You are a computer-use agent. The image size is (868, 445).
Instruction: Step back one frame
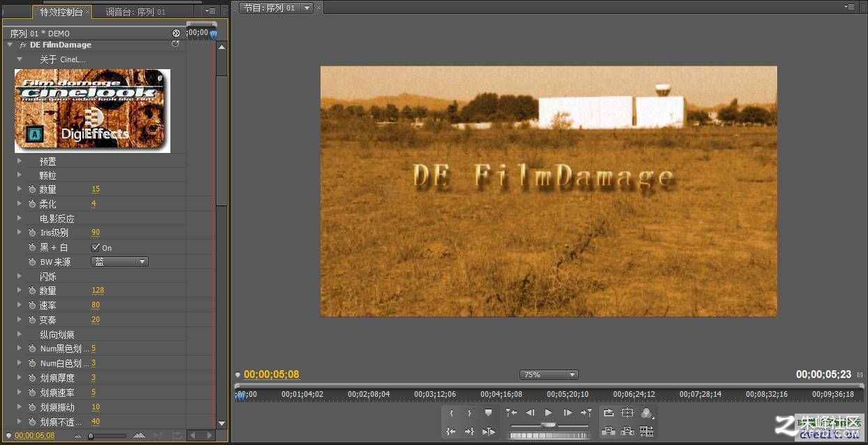pos(530,413)
